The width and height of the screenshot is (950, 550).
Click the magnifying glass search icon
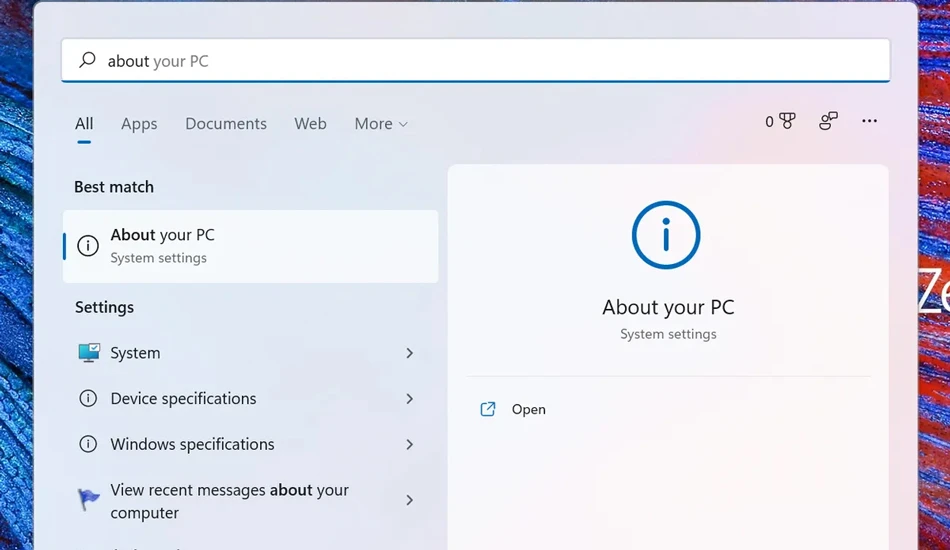(87, 60)
